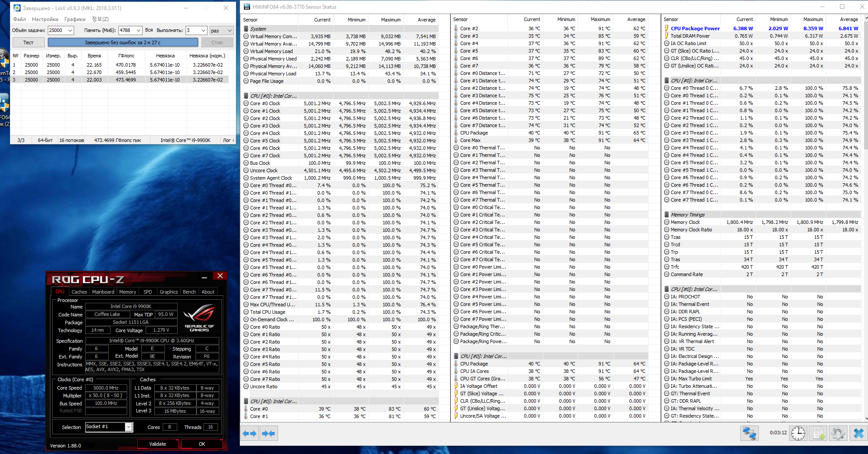Open the About tab in CPU-Z
This screenshot has width=868, height=454.
click(x=208, y=292)
